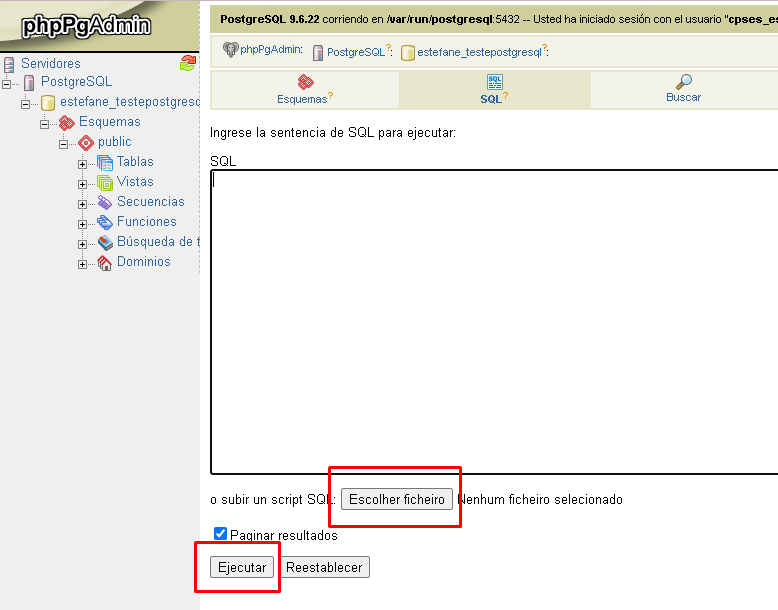The image size is (778, 610).
Task: Click the PostgreSQL server icon in breadcrumb
Action: pos(318,53)
